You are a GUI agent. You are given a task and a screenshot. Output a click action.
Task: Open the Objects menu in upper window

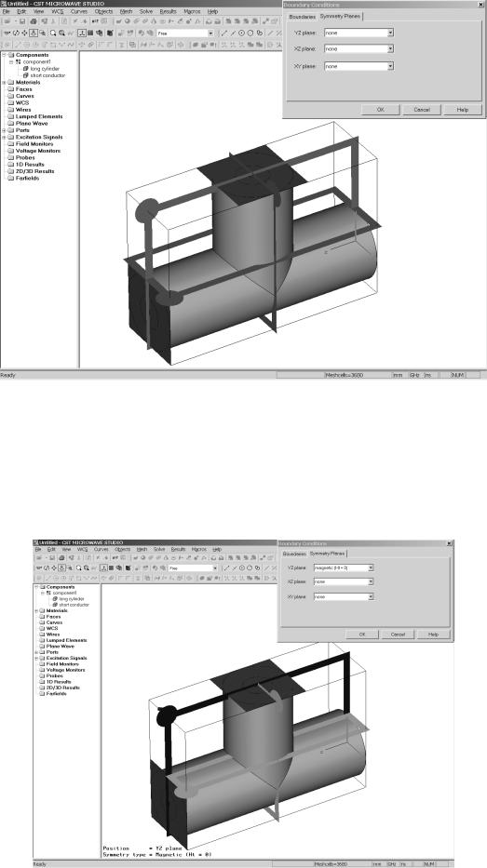103,11
